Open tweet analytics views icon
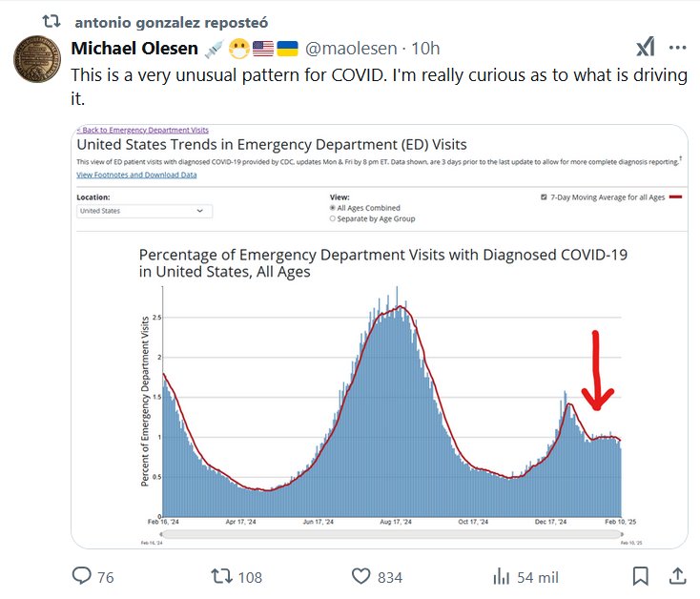Viewport: 700px width, 599px height. [501, 576]
